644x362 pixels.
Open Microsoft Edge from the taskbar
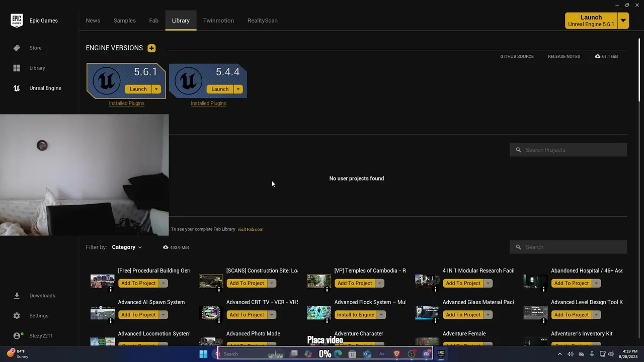(338, 354)
